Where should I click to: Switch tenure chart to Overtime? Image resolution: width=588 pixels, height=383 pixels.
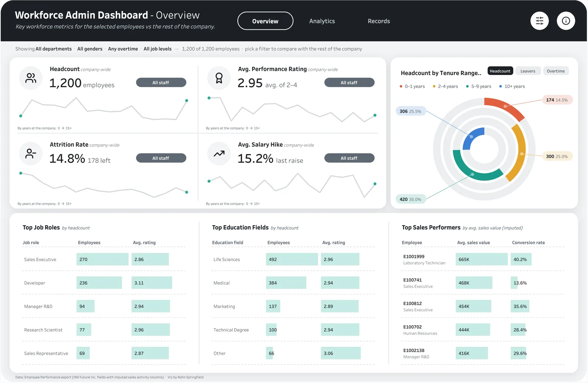tap(556, 71)
